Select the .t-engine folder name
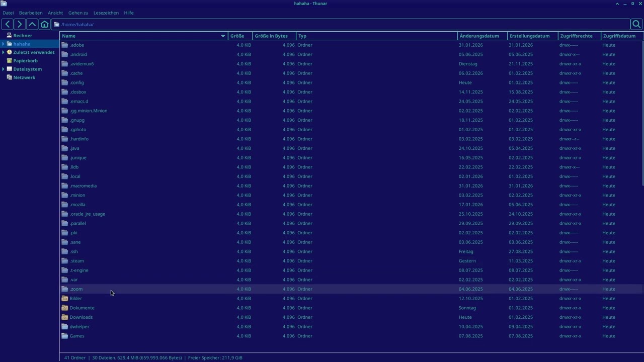644x362 pixels. tap(79, 270)
